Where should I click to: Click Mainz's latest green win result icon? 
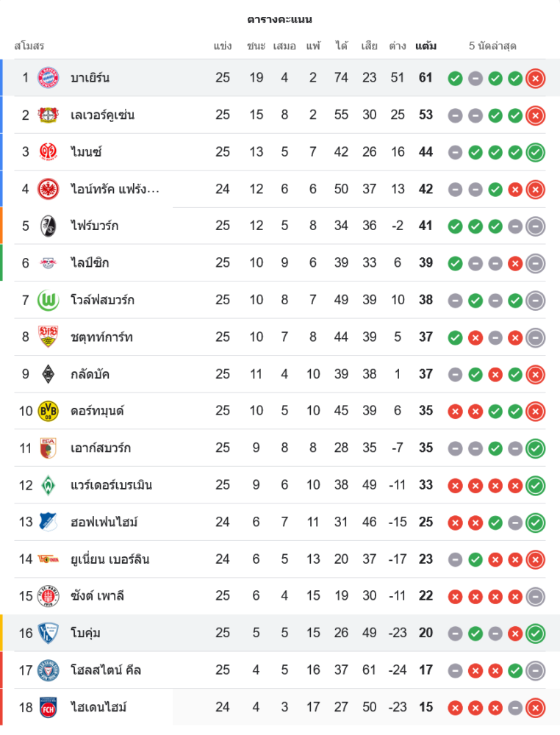click(x=536, y=152)
